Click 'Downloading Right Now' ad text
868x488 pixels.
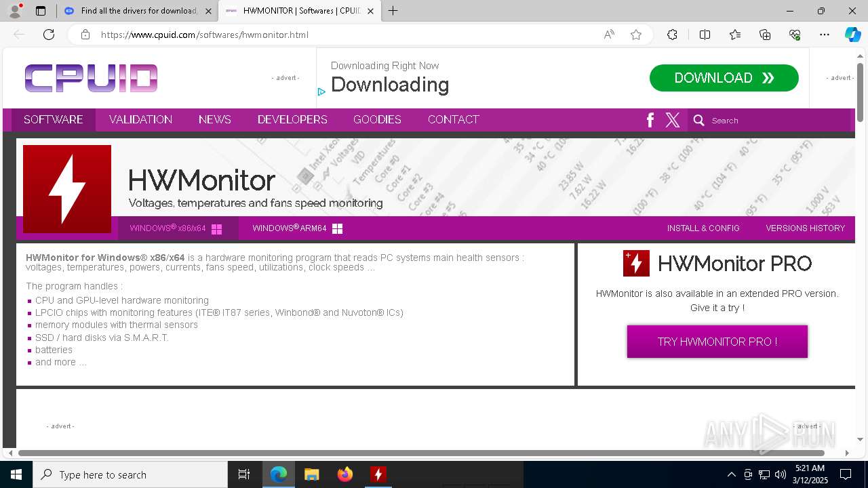pos(384,66)
